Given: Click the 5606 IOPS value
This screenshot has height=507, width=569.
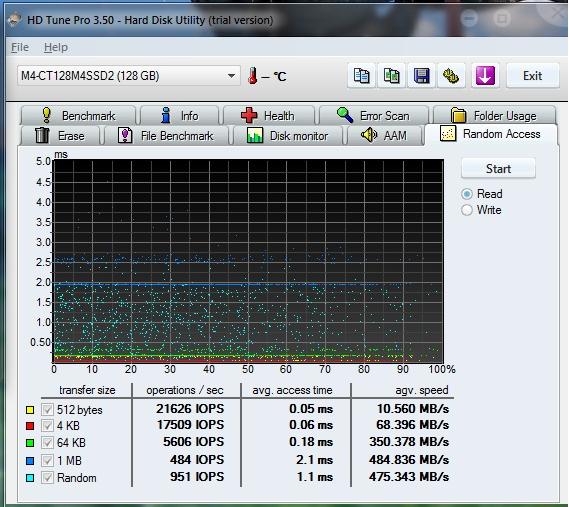Looking at the screenshot, I should (x=193, y=442).
